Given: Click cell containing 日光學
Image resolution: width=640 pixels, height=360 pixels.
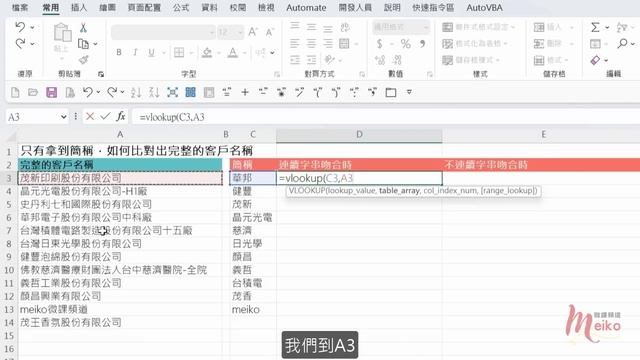Looking at the screenshot, I should [x=253, y=244].
